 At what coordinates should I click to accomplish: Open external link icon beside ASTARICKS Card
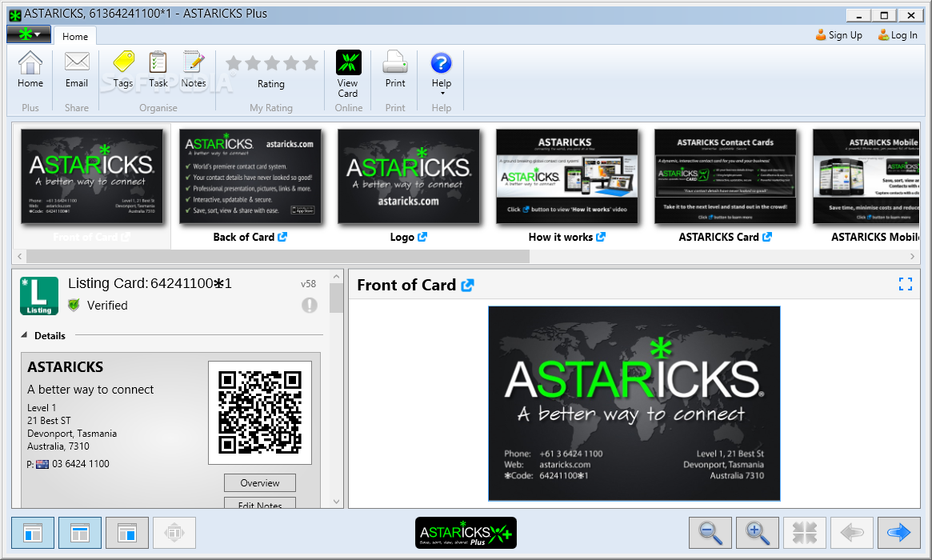pyautogui.click(x=767, y=237)
